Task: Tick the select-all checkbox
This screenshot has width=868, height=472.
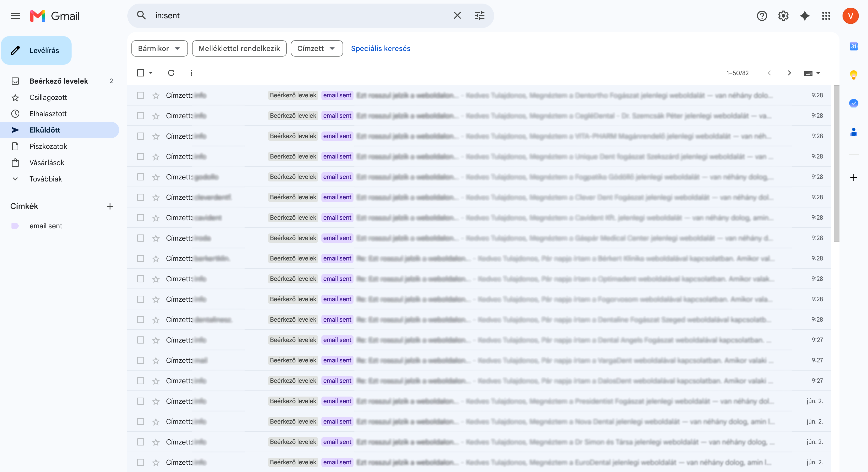Action: coord(141,73)
